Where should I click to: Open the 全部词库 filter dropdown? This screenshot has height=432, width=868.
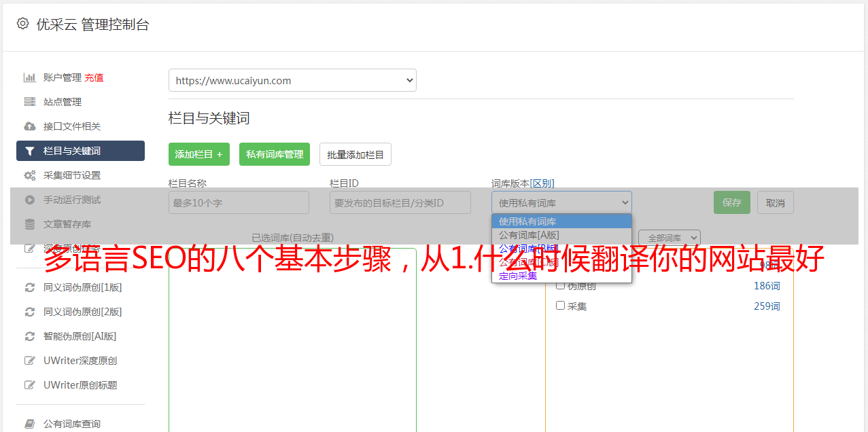pos(670,238)
